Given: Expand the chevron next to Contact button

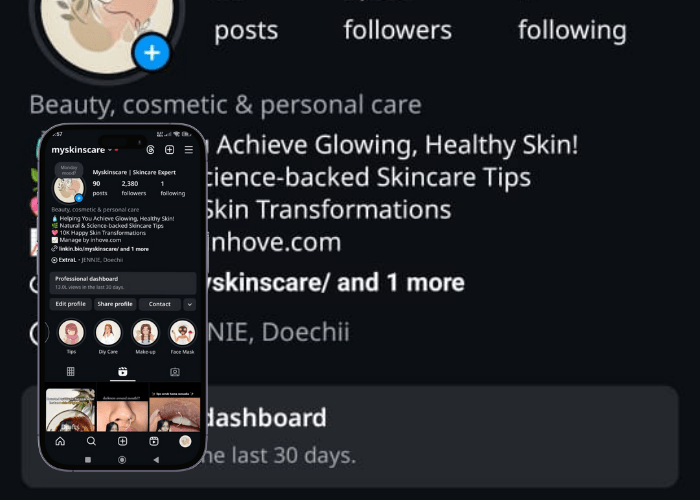Looking at the screenshot, I should [x=189, y=304].
